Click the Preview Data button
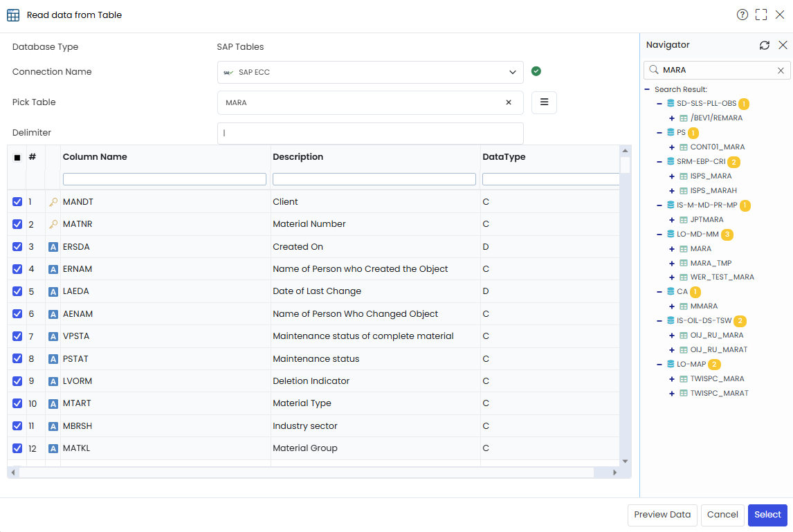This screenshot has height=532, width=793. pyautogui.click(x=662, y=515)
